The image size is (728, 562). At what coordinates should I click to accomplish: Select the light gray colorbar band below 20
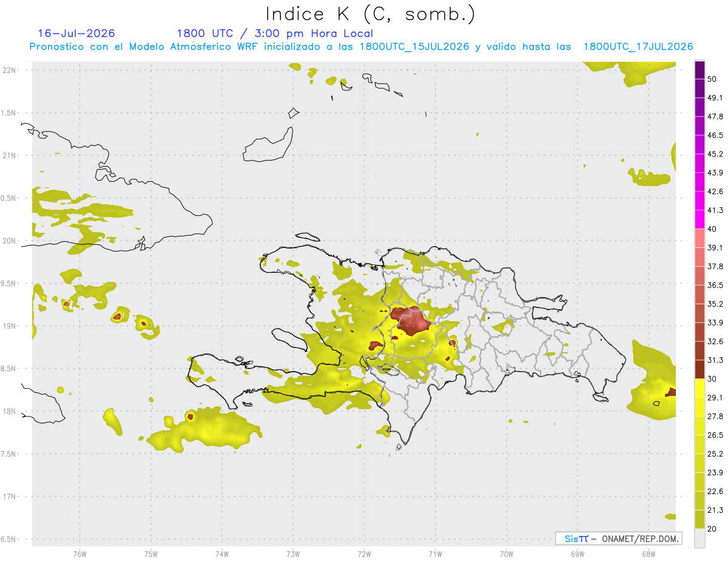click(699, 538)
